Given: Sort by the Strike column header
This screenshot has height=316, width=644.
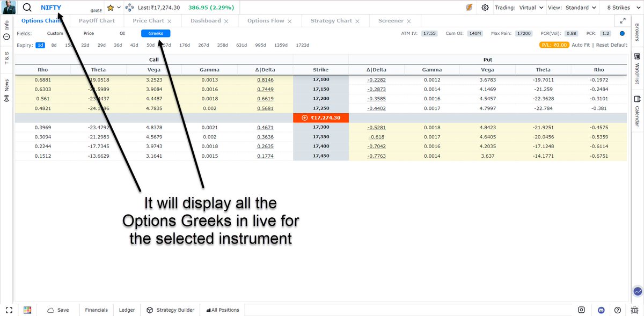Looking at the screenshot, I should [x=321, y=70].
